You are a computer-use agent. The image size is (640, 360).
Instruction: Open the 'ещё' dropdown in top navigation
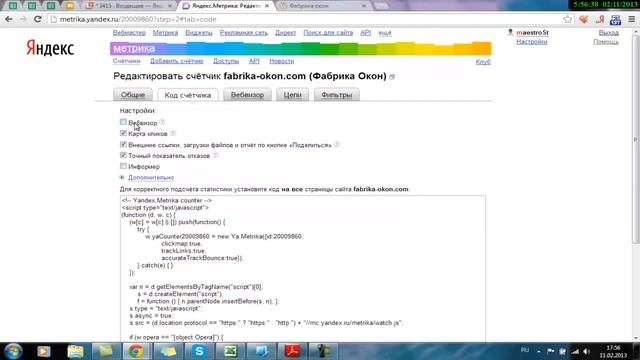tap(385, 33)
